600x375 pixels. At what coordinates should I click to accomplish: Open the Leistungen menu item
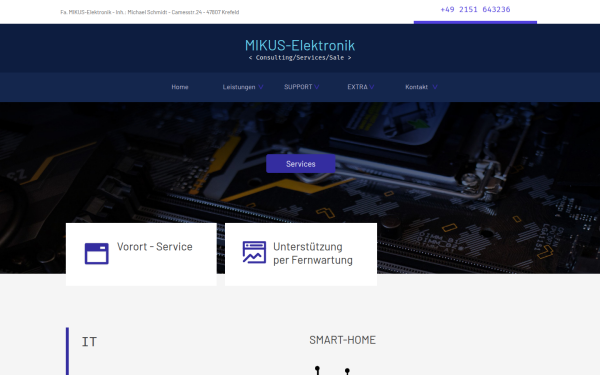pos(239,87)
